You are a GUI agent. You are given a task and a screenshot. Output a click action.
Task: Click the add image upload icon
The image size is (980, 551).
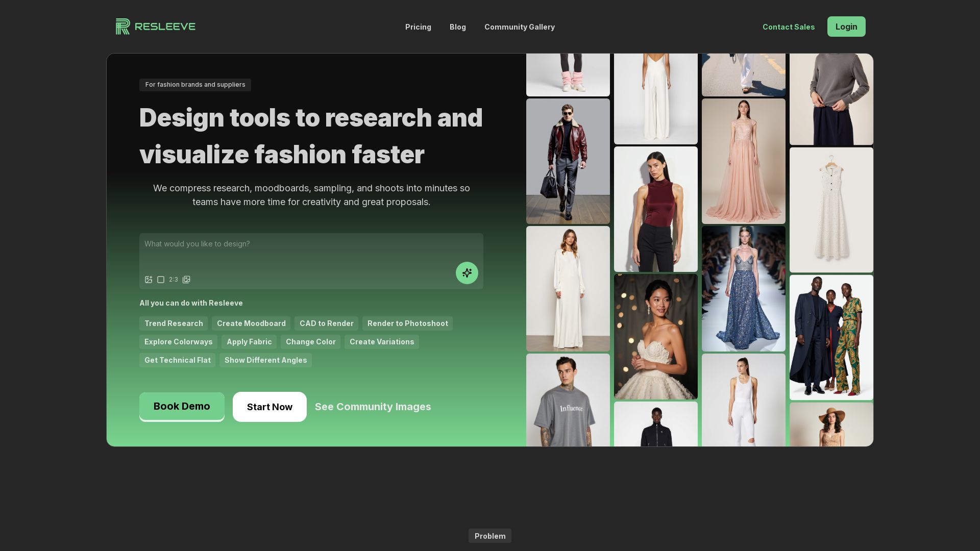(x=149, y=280)
